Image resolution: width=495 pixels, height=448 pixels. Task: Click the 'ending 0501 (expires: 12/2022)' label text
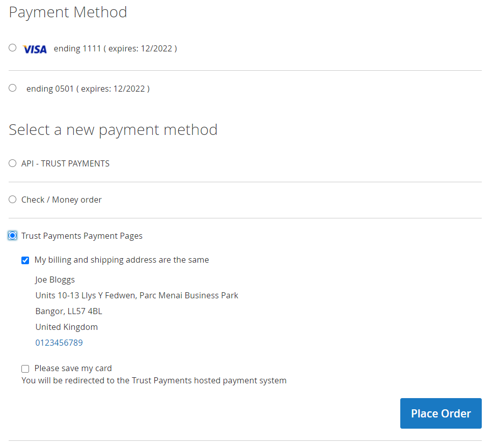coord(88,89)
